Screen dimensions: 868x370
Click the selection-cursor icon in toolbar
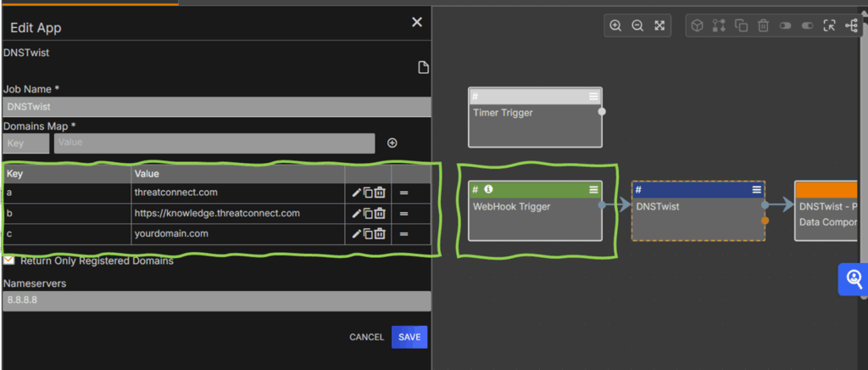(x=829, y=25)
